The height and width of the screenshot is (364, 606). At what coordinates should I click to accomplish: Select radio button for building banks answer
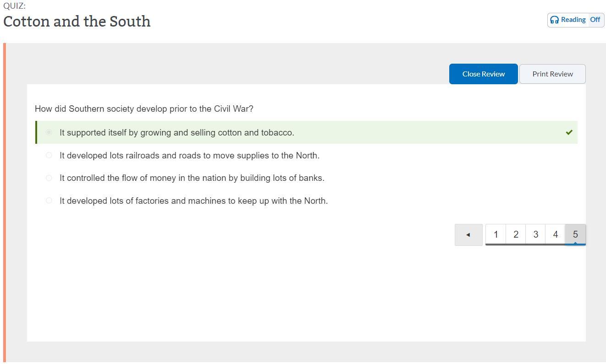49,178
